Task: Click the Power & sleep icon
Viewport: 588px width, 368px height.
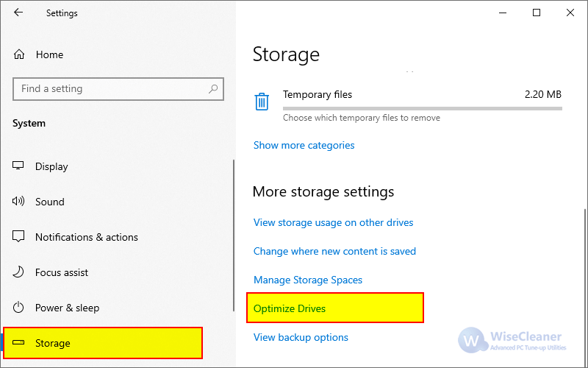Action: point(18,308)
